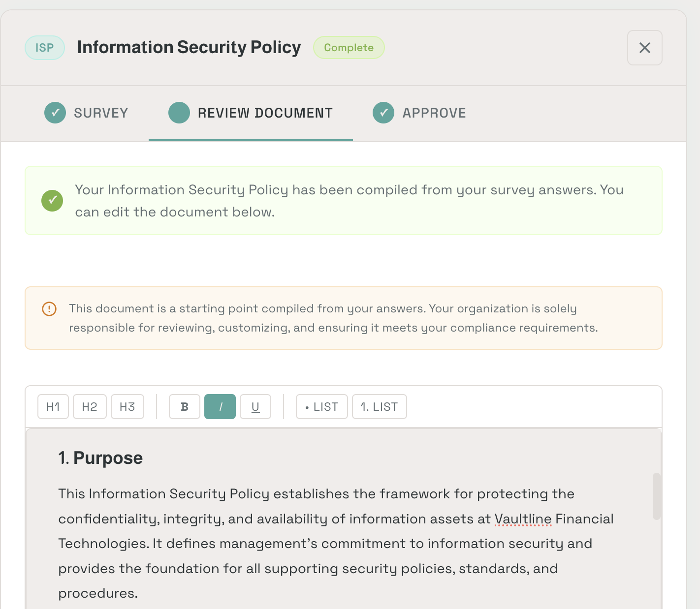Toggle underline formatting with the U button
This screenshot has width=700, height=609.
[x=255, y=407]
